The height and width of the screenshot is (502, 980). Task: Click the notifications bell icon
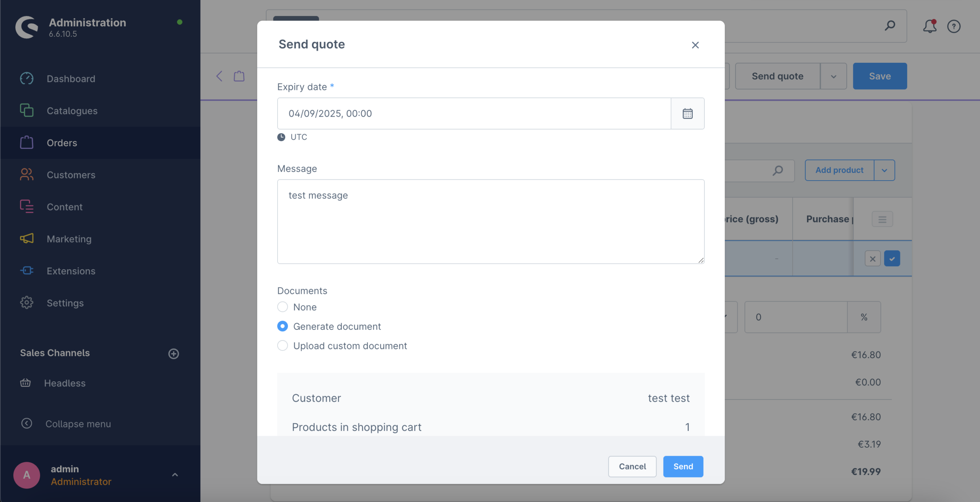(929, 26)
